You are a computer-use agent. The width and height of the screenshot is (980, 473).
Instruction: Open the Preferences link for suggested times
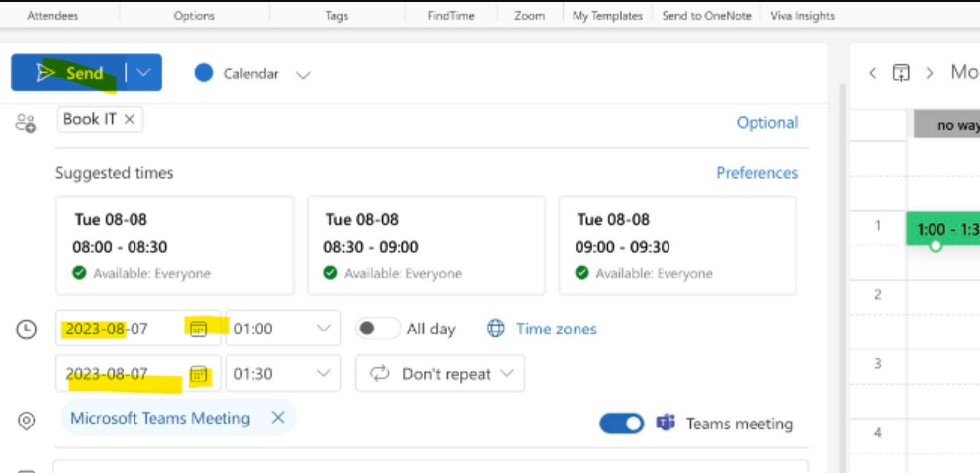[757, 173]
